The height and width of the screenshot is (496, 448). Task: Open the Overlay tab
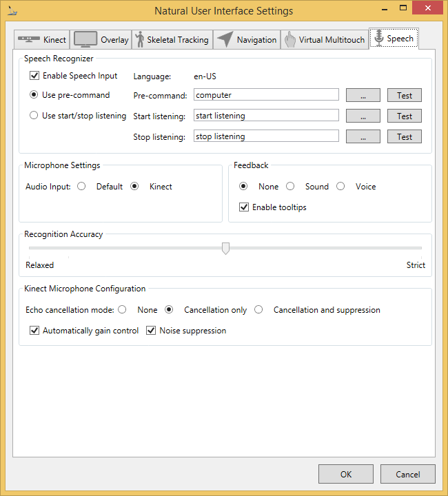(x=114, y=40)
